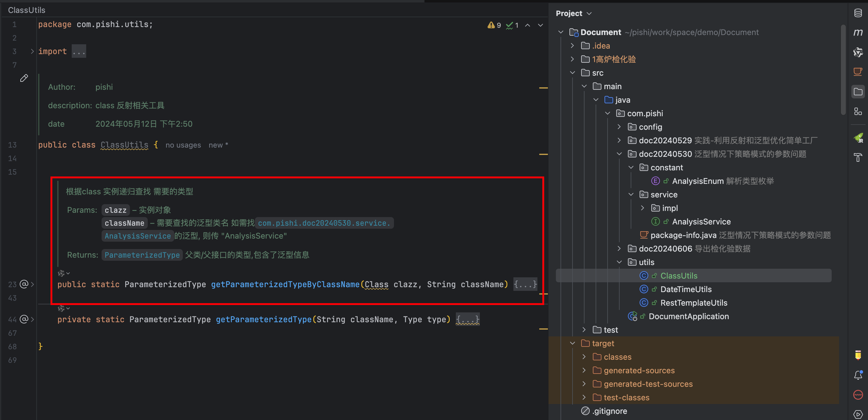
Task: Expand the fold arrow on line 23
Action: click(x=32, y=284)
